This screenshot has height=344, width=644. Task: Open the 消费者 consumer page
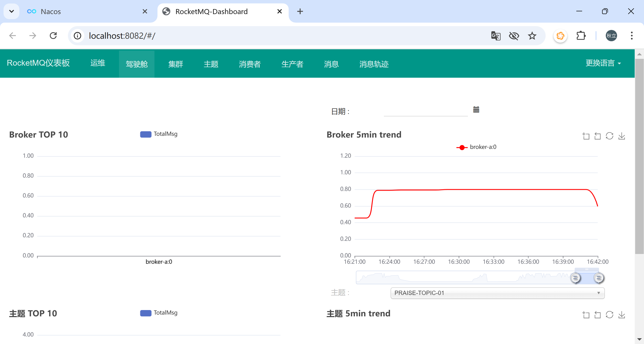[x=250, y=64]
